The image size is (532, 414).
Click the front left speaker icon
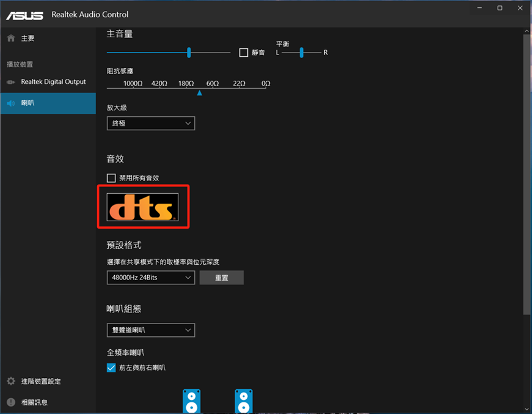(x=192, y=401)
